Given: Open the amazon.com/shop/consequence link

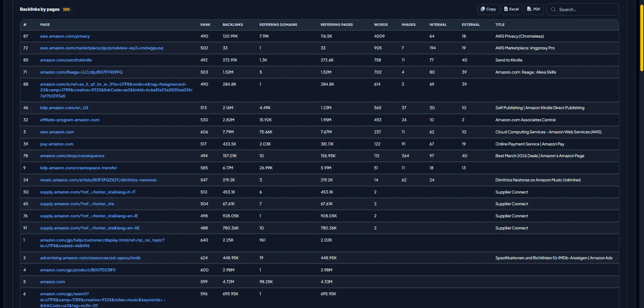Looking at the screenshot, I should coord(72,156).
